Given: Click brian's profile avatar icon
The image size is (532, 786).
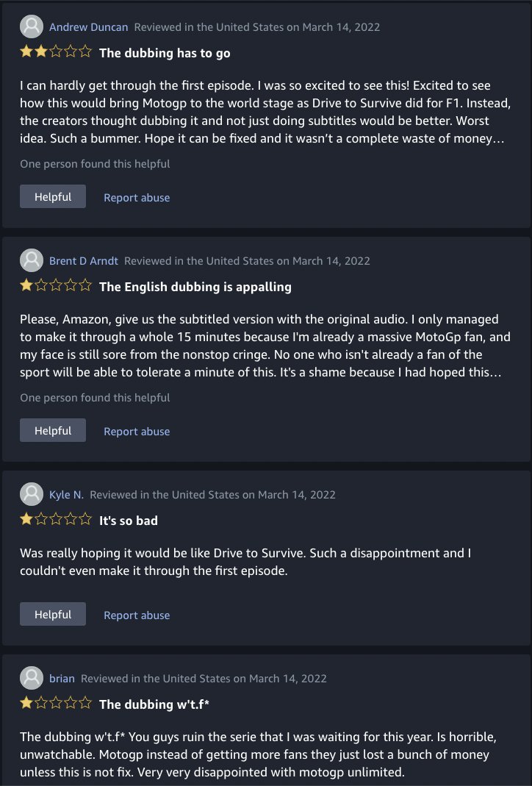Looking at the screenshot, I should [32, 678].
